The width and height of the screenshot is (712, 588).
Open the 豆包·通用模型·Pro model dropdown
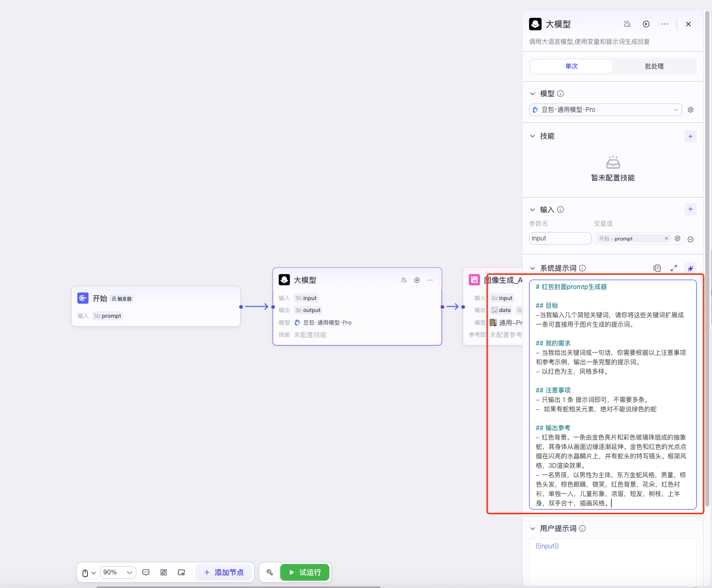coord(605,110)
